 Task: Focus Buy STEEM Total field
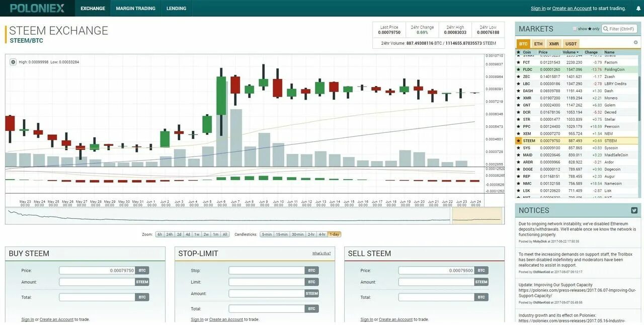97,297
